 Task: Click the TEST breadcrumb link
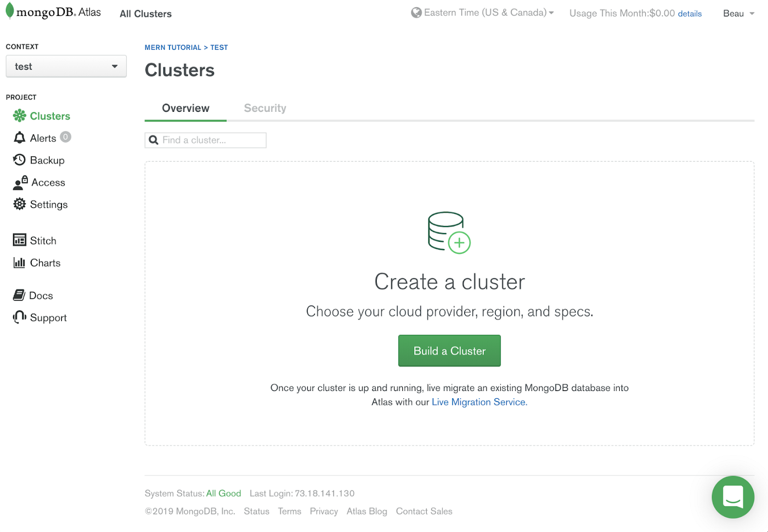(219, 48)
